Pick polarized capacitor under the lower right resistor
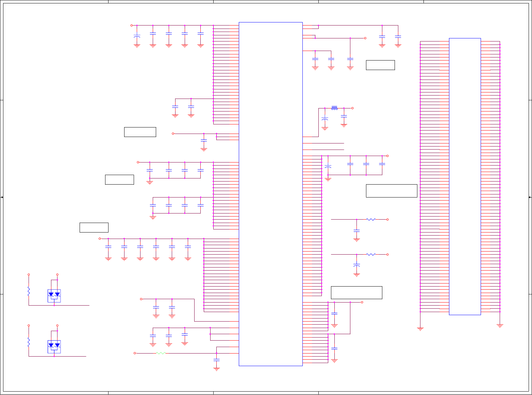 356,265
